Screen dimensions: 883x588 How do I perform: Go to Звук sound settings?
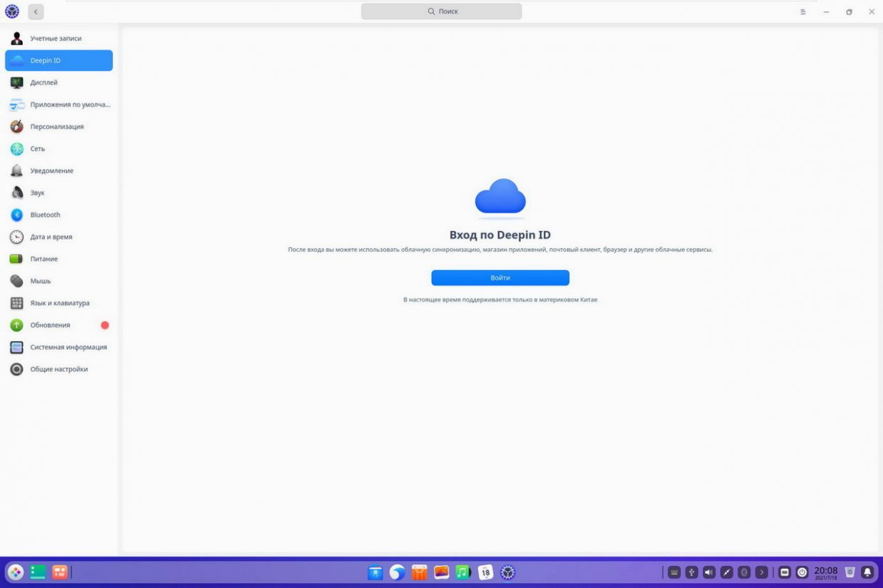pos(37,193)
